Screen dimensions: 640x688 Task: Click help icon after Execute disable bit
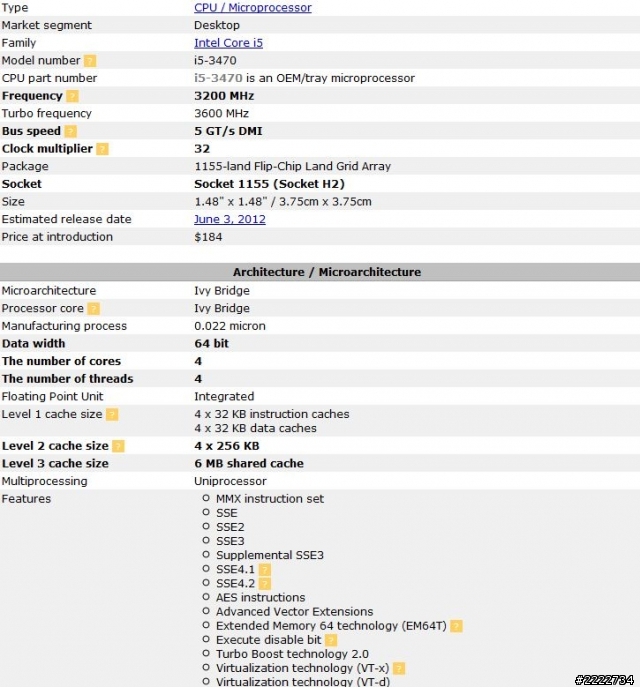(x=331, y=640)
